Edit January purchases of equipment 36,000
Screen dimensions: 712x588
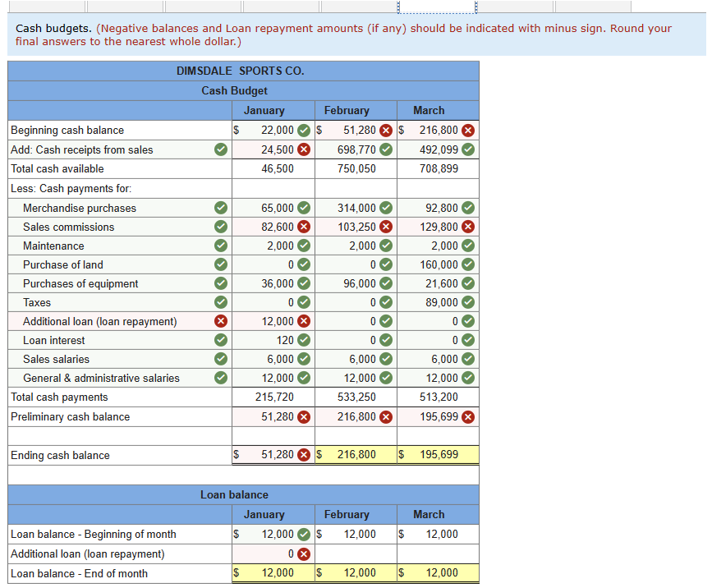pyautogui.click(x=273, y=283)
